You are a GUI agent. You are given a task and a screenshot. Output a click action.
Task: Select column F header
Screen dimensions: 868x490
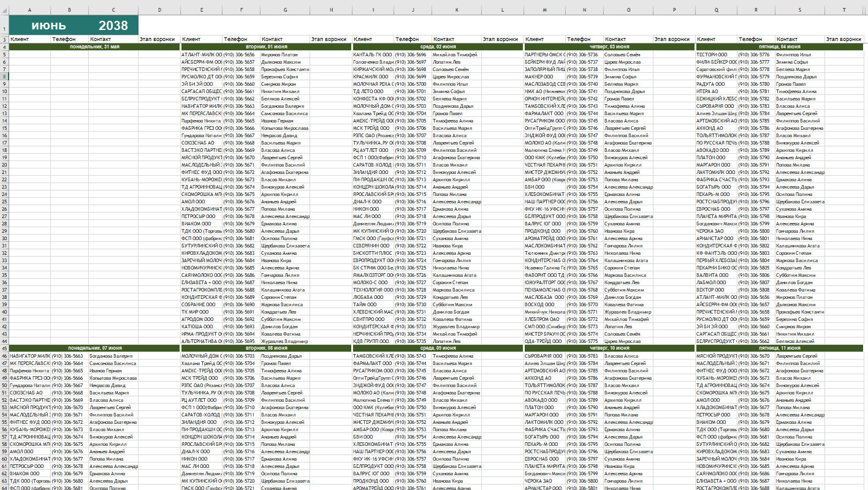[242, 10]
